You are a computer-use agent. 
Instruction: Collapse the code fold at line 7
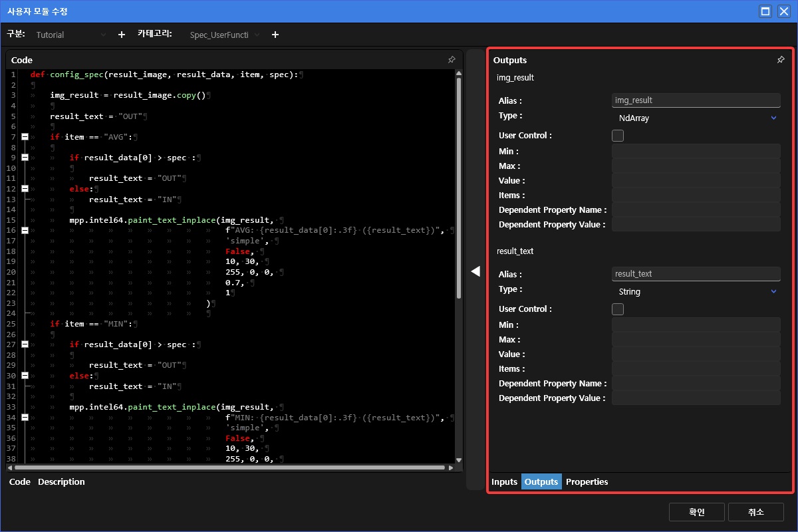tap(25, 137)
